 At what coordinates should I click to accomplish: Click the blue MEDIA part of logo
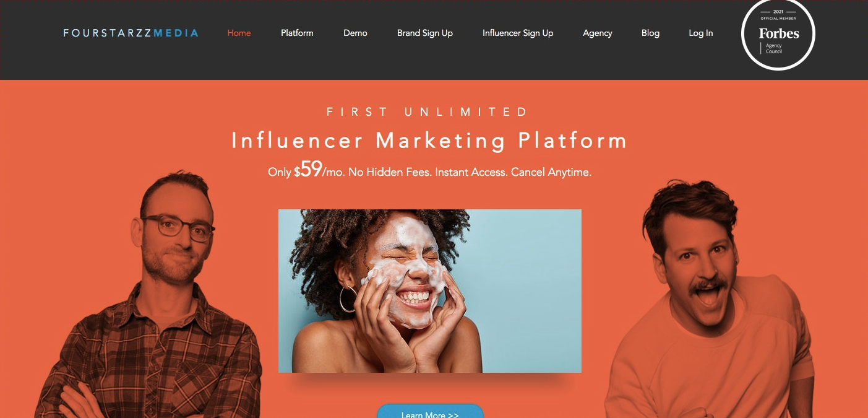pyautogui.click(x=176, y=33)
